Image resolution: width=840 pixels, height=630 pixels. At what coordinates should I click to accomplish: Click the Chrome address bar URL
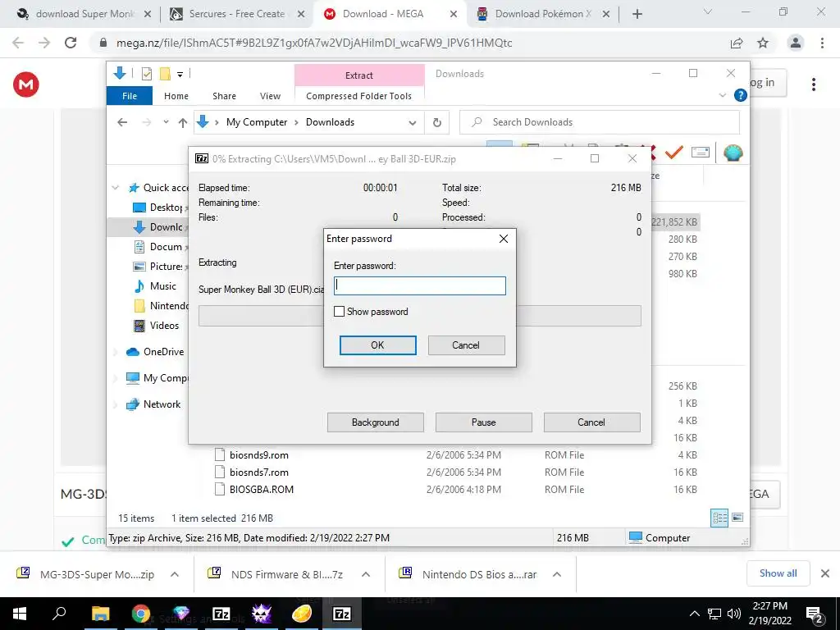click(314, 43)
